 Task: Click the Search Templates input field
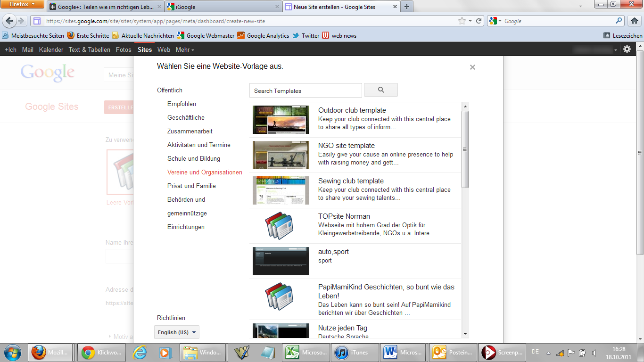click(305, 90)
